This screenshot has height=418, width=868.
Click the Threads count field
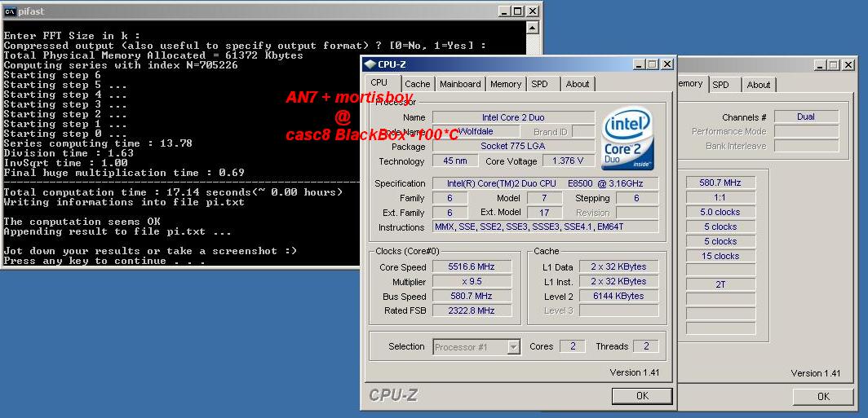click(646, 346)
